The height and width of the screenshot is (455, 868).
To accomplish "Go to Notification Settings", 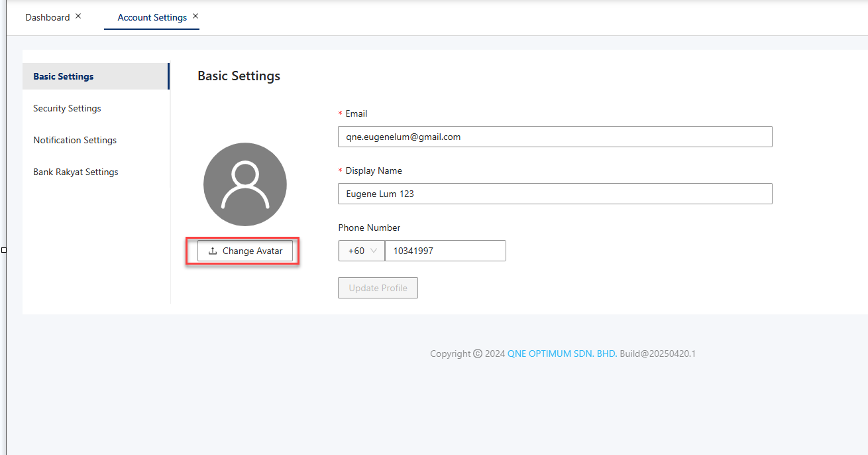I will coord(75,140).
